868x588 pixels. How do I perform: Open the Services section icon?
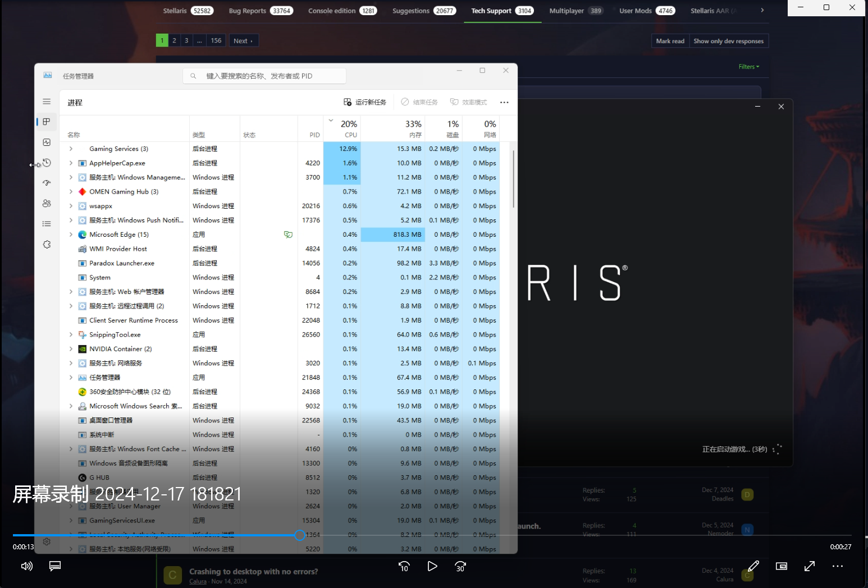(x=47, y=244)
